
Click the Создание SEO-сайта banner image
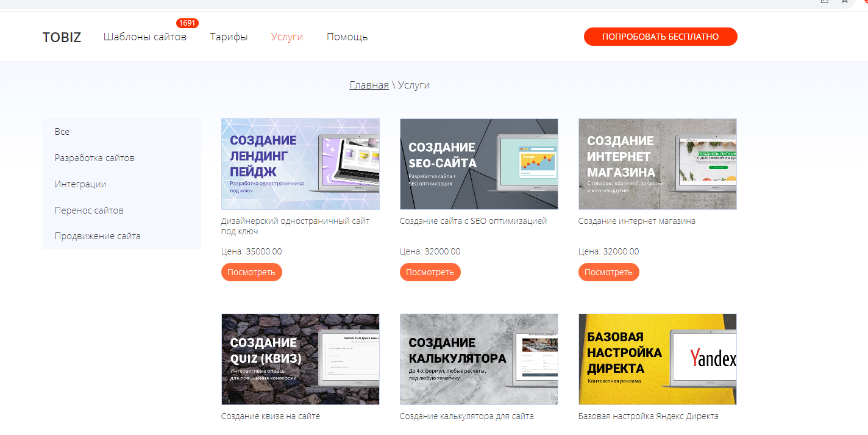[x=478, y=164]
